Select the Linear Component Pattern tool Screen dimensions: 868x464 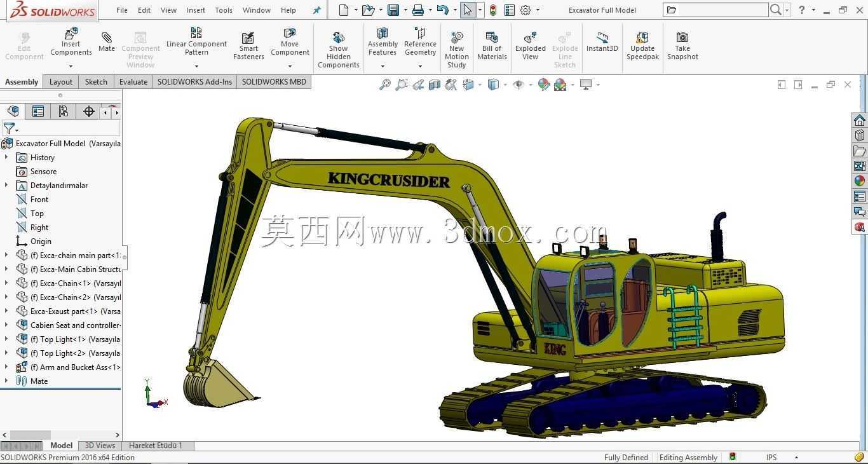click(196, 41)
